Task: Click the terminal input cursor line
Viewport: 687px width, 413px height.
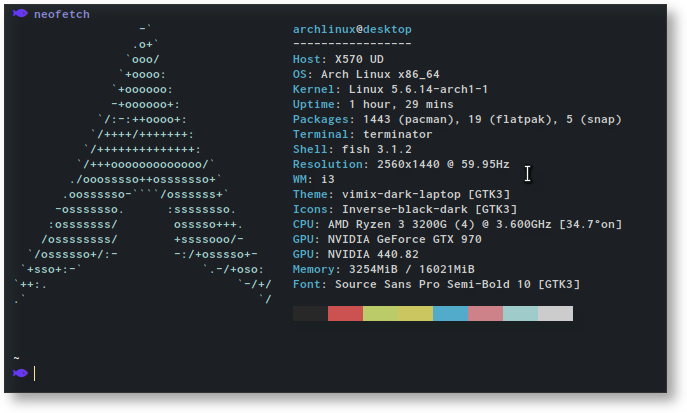Action: [x=35, y=374]
